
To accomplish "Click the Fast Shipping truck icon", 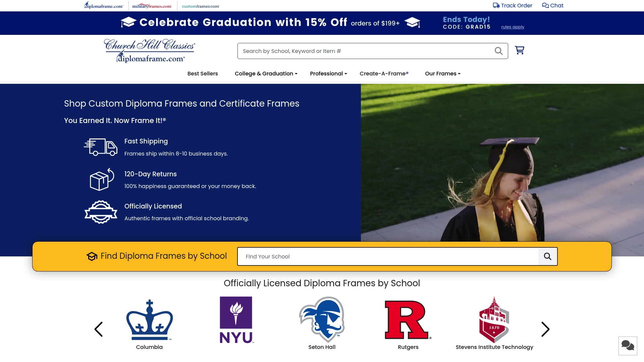I will coord(101,147).
